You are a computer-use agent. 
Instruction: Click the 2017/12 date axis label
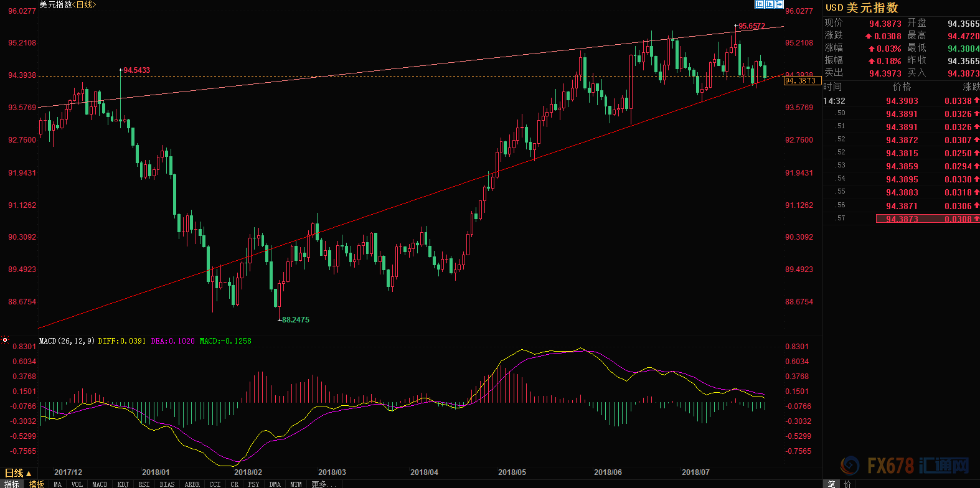68,472
